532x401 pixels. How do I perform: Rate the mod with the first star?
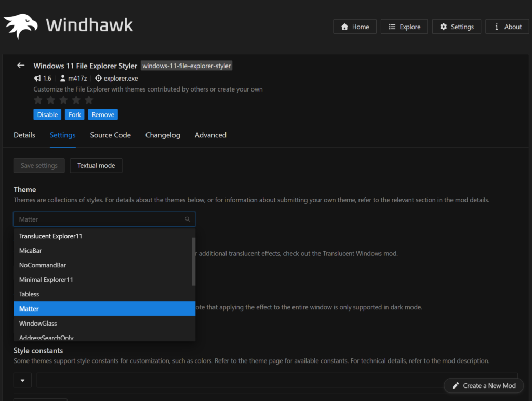pyautogui.click(x=38, y=100)
